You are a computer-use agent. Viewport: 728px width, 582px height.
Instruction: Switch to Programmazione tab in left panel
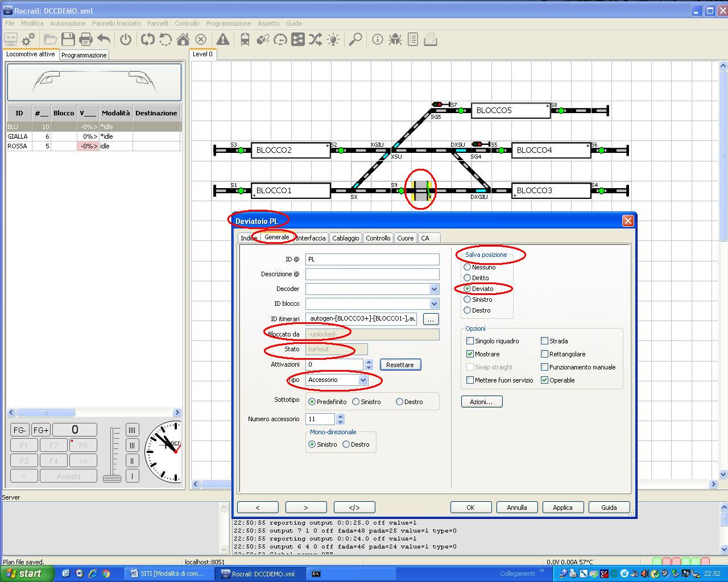(x=84, y=55)
